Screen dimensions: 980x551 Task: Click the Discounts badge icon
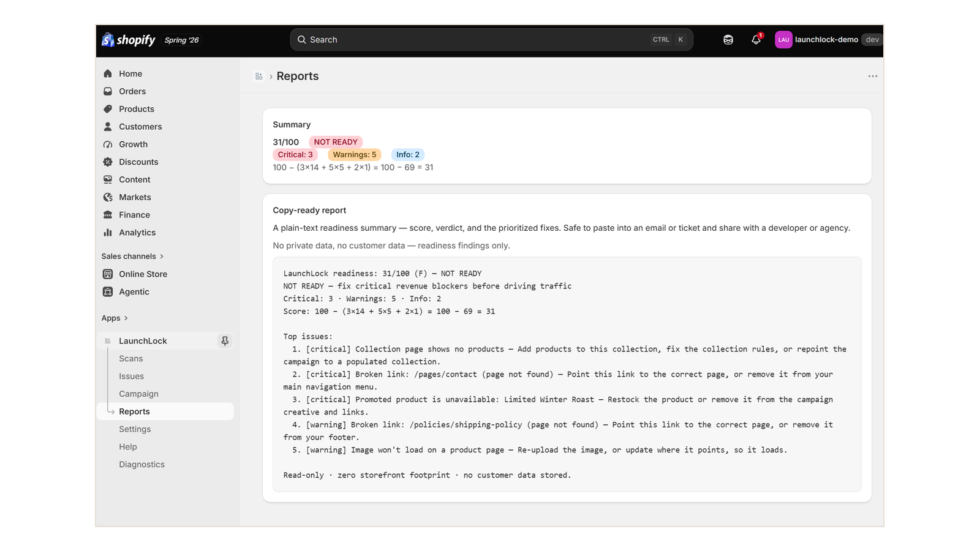tap(108, 162)
